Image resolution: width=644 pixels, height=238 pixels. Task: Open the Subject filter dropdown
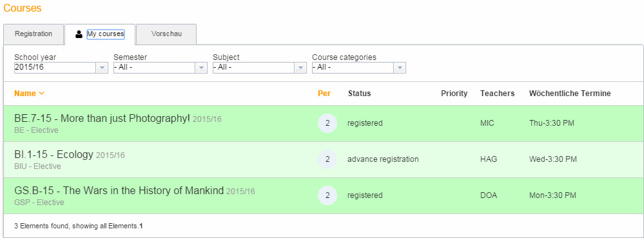300,68
